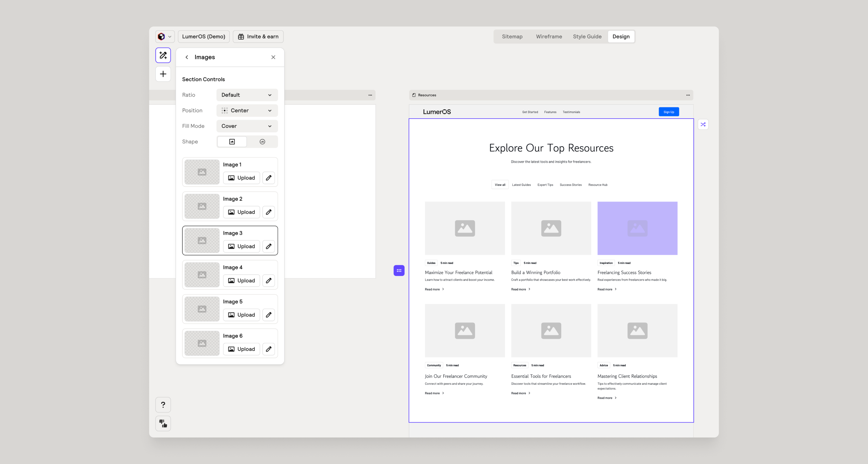Click the AI magic wand tool icon
This screenshot has height=464, width=868.
163,55
